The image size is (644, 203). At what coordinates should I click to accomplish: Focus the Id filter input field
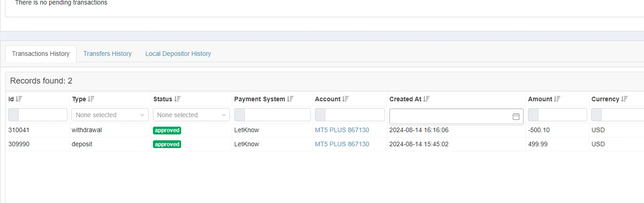(42, 115)
